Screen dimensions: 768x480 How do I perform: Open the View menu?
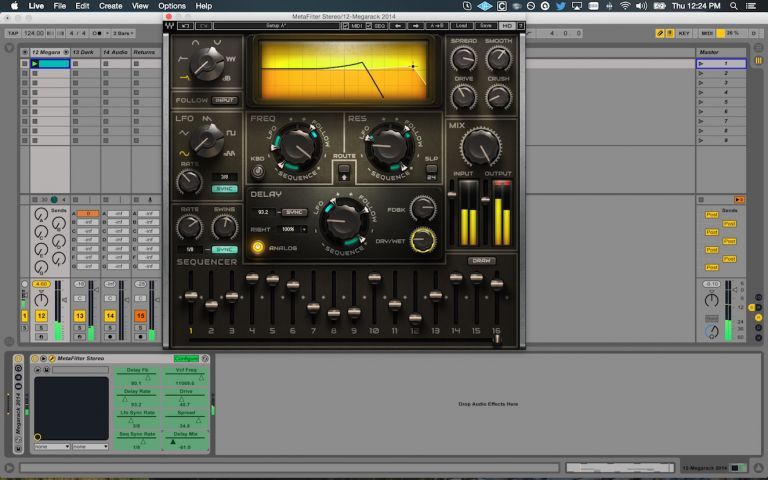point(140,6)
